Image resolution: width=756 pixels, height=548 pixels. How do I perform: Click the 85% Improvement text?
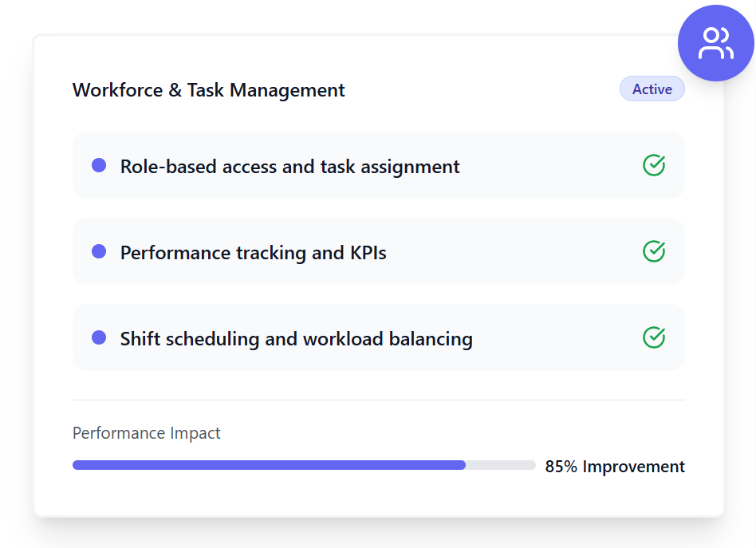coord(614,467)
